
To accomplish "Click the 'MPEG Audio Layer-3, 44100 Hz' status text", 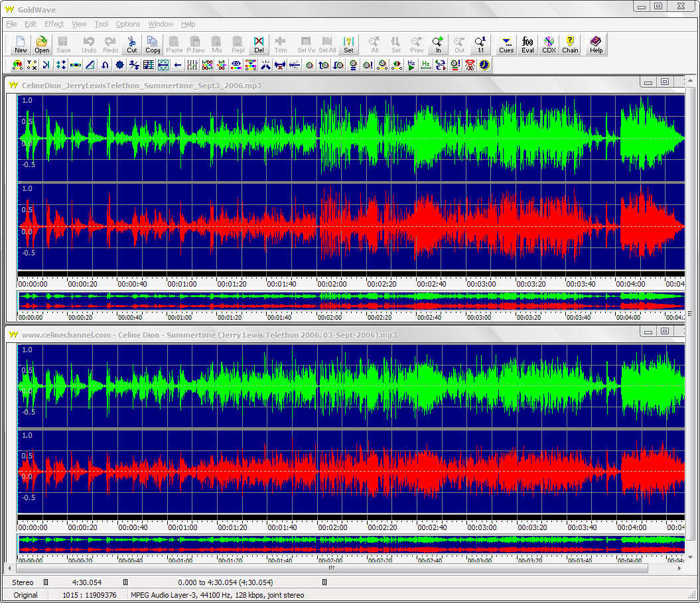I will tap(217, 595).
